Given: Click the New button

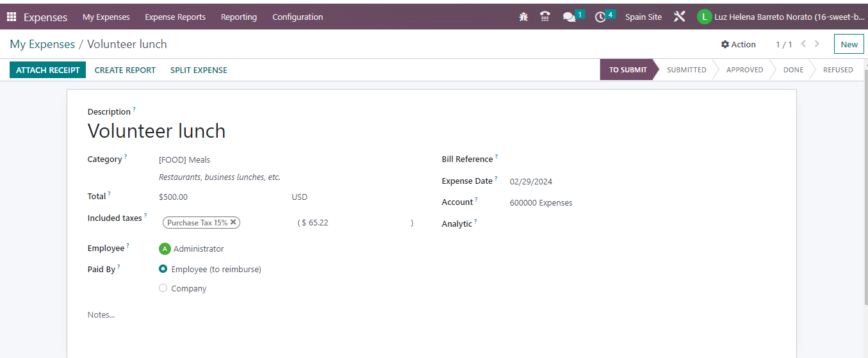Looking at the screenshot, I should tap(849, 44).
